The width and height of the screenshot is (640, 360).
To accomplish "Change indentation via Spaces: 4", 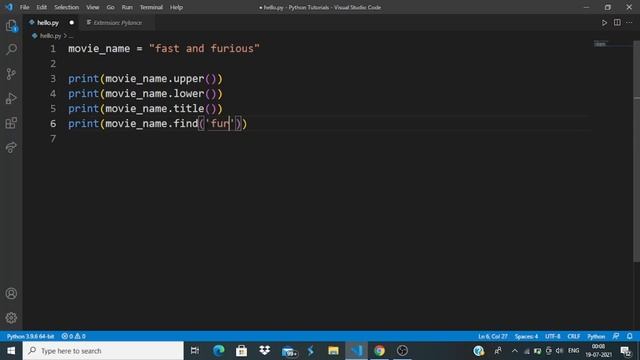I will point(526,336).
